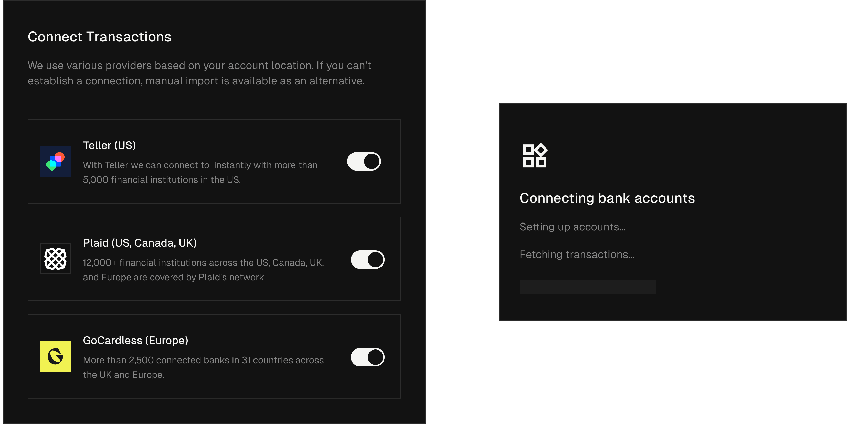Click the loading bar below Fetching transactions
Viewport: 868px width, 424px height.
(x=587, y=287)
